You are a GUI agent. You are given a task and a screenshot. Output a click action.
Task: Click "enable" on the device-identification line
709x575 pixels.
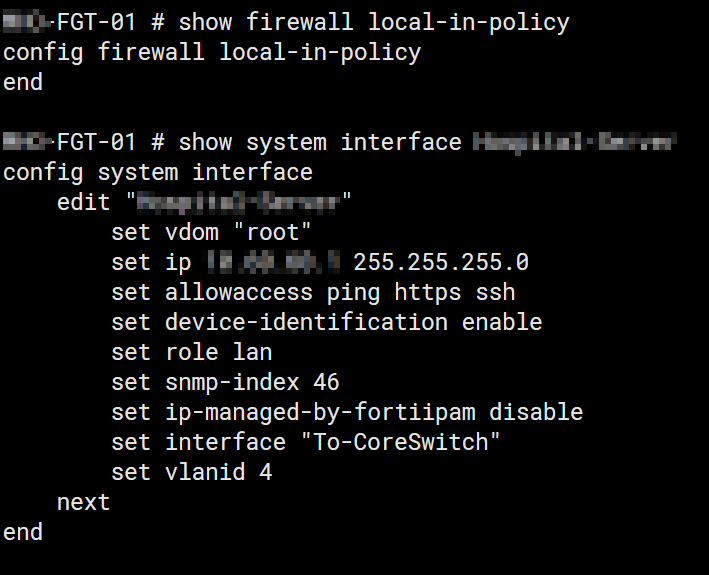(x=502, y=322)
